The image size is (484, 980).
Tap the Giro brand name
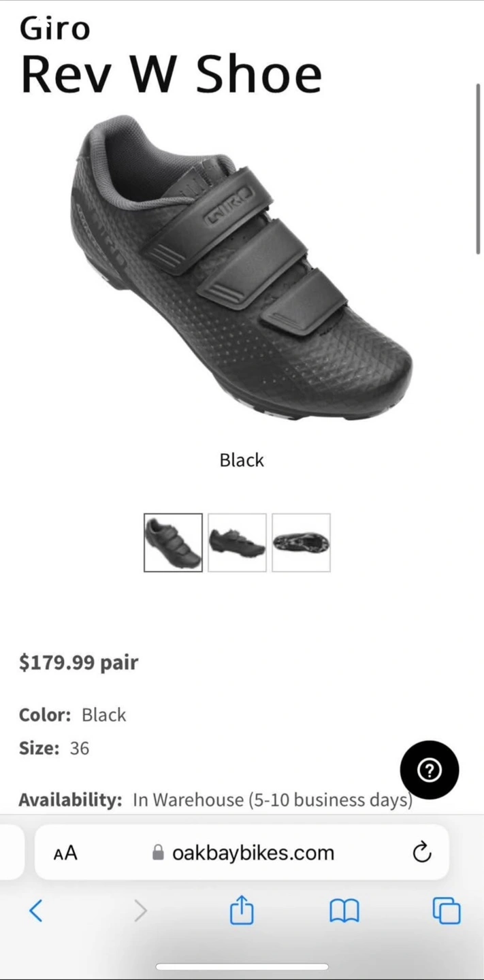54,29
